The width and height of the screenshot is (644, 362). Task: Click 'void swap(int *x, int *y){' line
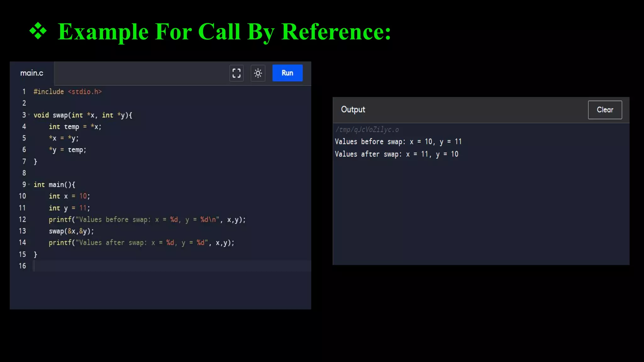pyautogui.click(x=83, y=115)
